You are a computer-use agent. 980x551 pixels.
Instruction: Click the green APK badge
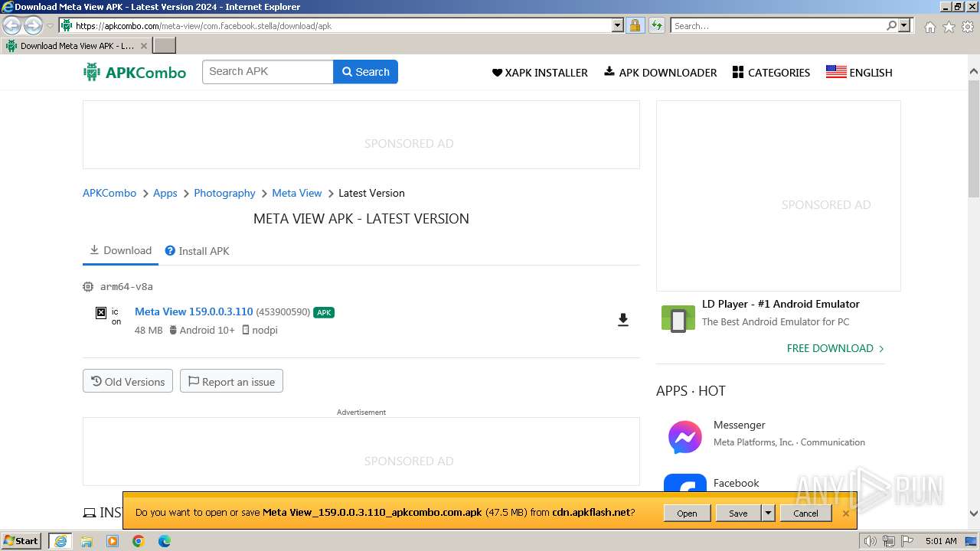click(x=324, y=312)
